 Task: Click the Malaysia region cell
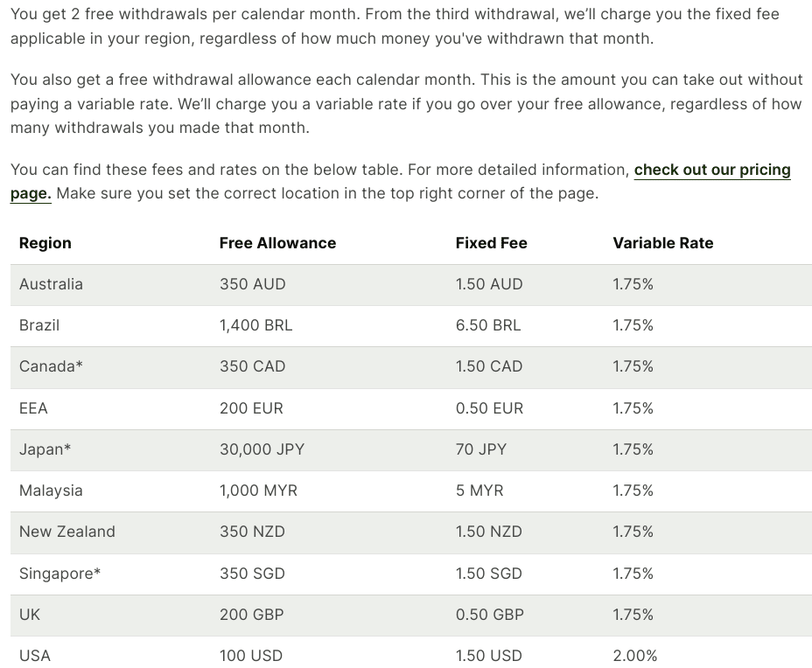pyautogui.click(x=51, y=491)
